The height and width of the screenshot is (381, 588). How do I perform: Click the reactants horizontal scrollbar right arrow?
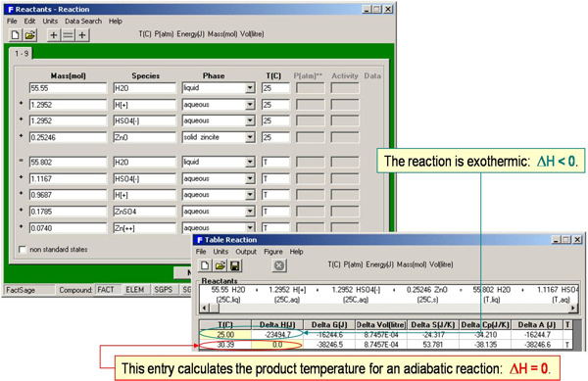pos(572,308)
